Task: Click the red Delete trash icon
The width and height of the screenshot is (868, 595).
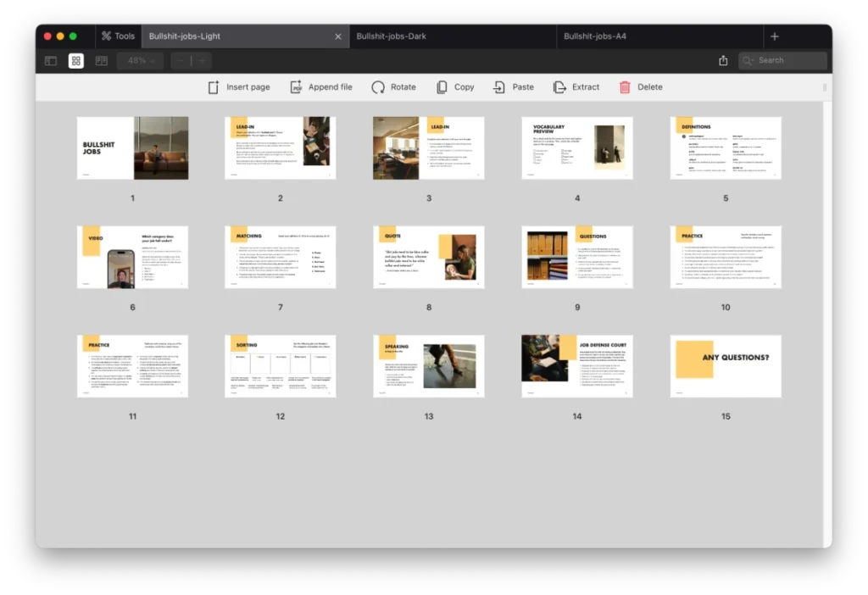Action: tap(625, 87)
